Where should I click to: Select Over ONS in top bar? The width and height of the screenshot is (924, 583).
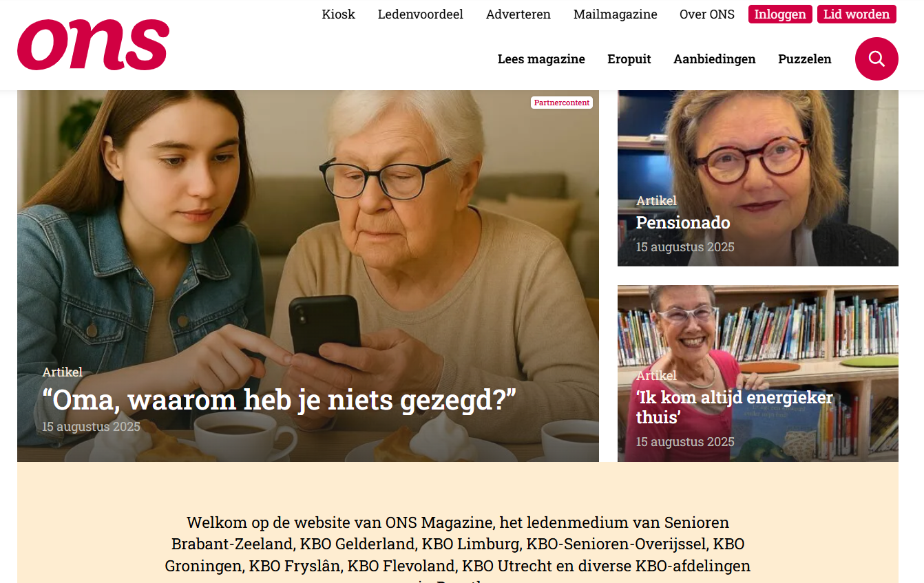(707, 14)
